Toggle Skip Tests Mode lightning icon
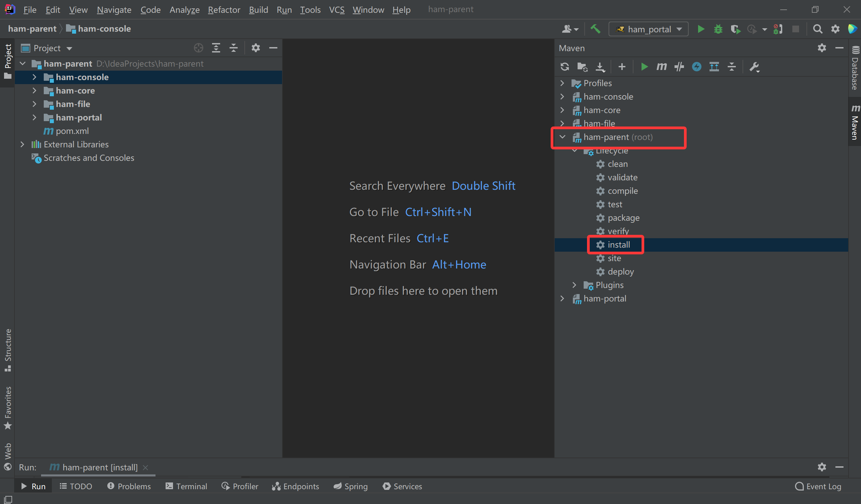Viewport: 861px width, 504px height. point(697,67)
